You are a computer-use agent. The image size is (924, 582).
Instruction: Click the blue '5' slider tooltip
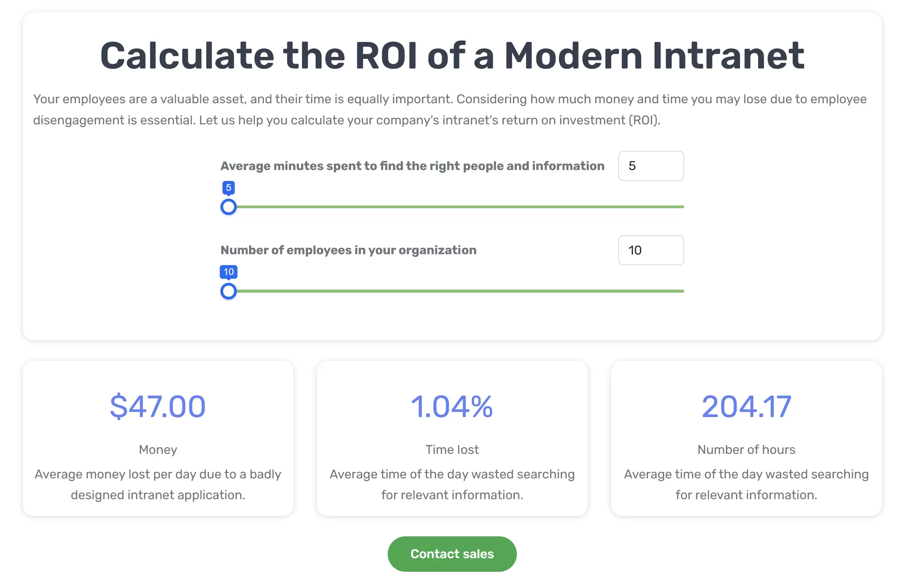pos(229,188)
